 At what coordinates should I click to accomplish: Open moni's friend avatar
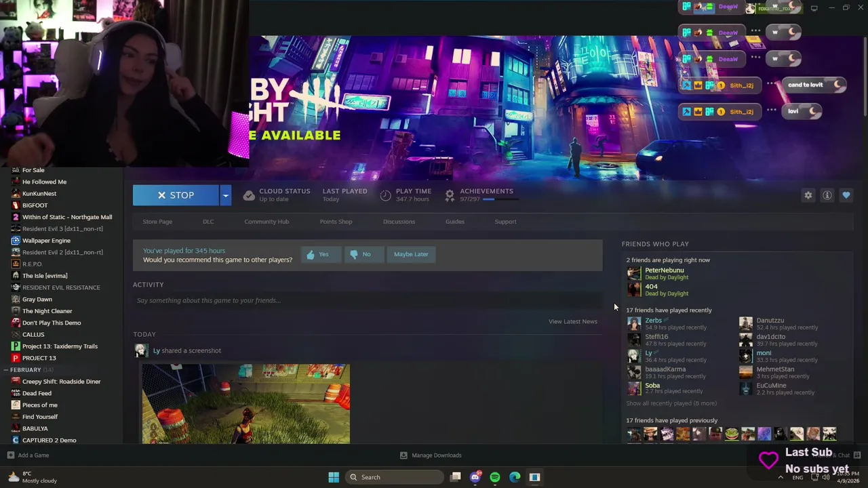pyautogui.click(x=745, y=356)
